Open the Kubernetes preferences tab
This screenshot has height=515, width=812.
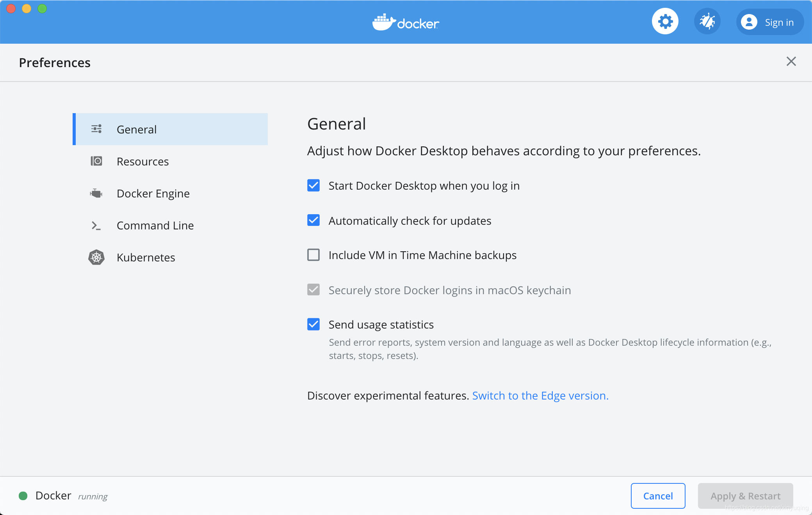pos(170,257)
